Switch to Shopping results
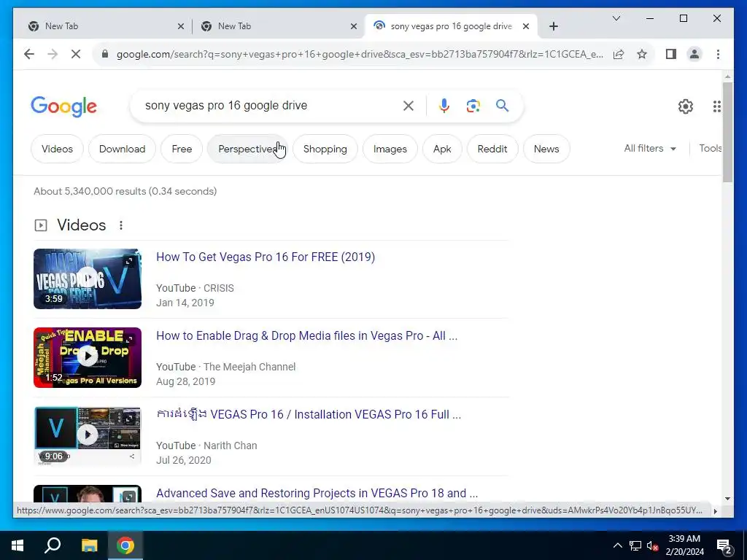Image resolution: width=747 pixels, height=560 pixels. click(x=325, y=149)
